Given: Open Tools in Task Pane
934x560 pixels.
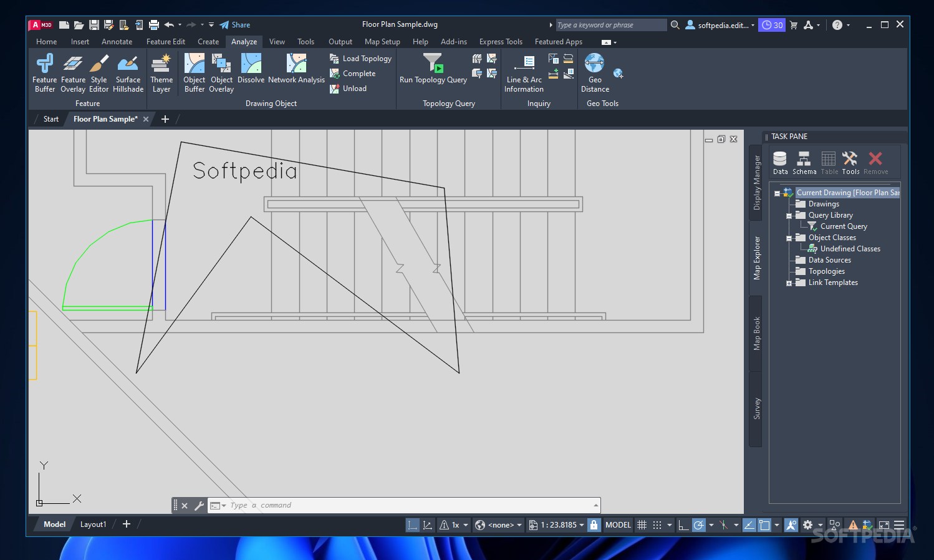Looking at the screenshot, I should click(850, 163).
